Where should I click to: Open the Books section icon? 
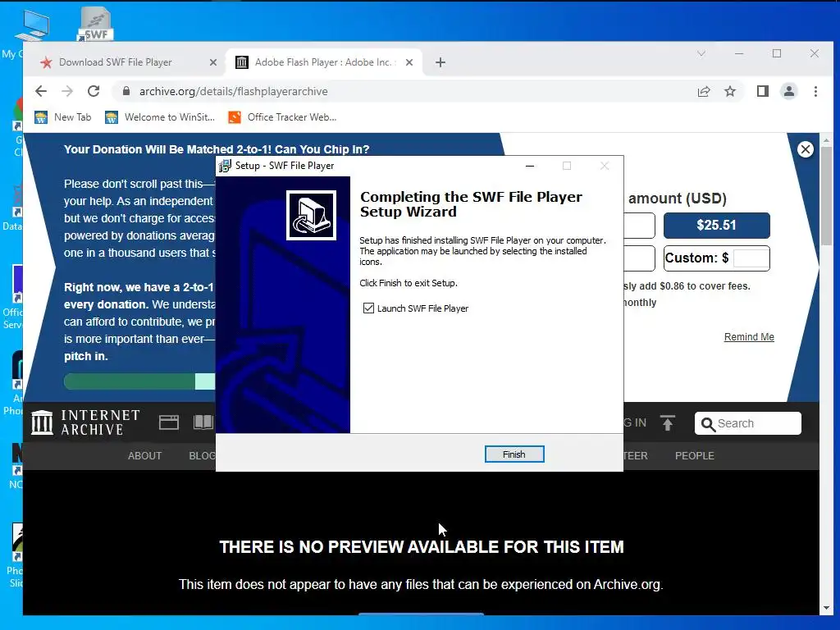[x=203, y=422]
